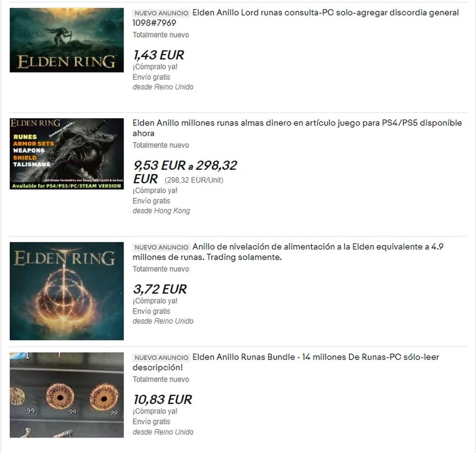Click NUEVO ANUNCIO badge on Runas Bundle listing
Image resolution: width=476 pixels, height=453 pixels.
click(x=161, y=358)
